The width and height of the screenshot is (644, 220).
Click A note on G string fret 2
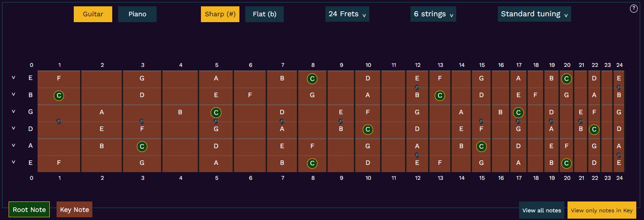coord(102,112)
